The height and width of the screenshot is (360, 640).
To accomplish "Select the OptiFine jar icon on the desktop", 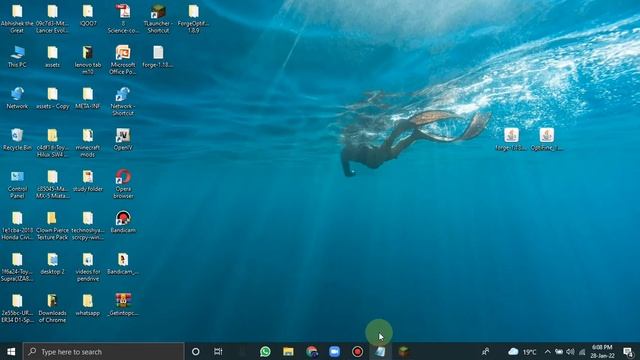I will (547, 139).
